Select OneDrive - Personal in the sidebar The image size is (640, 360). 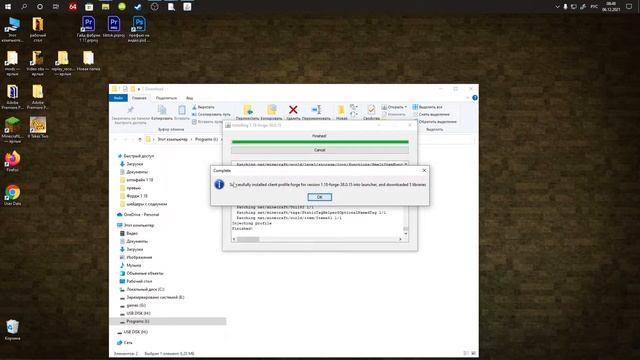point(141,214)
